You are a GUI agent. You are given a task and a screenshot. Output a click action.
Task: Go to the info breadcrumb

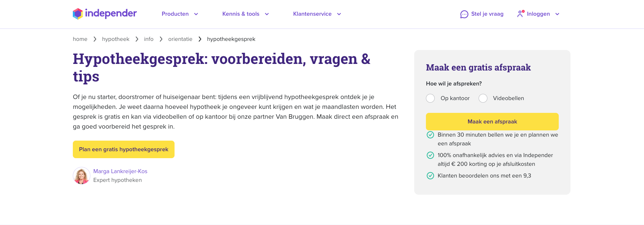point(149,39)
